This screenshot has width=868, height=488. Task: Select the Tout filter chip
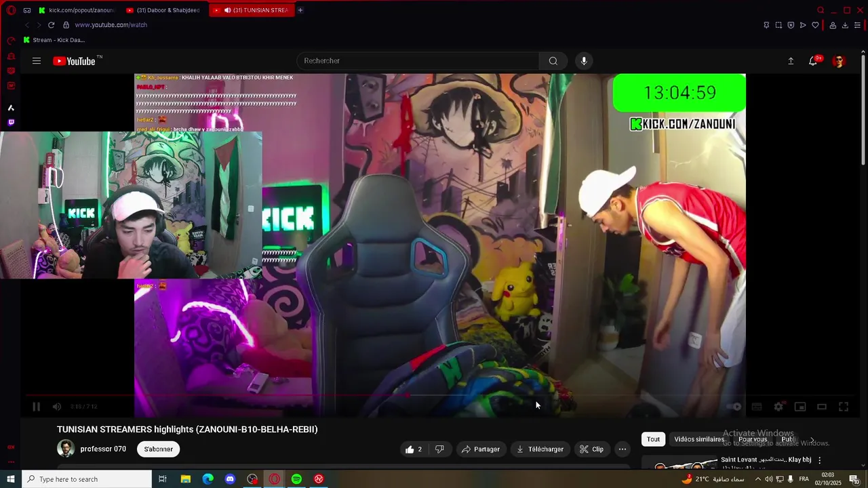pyautogui.click(x=653, y=439)
